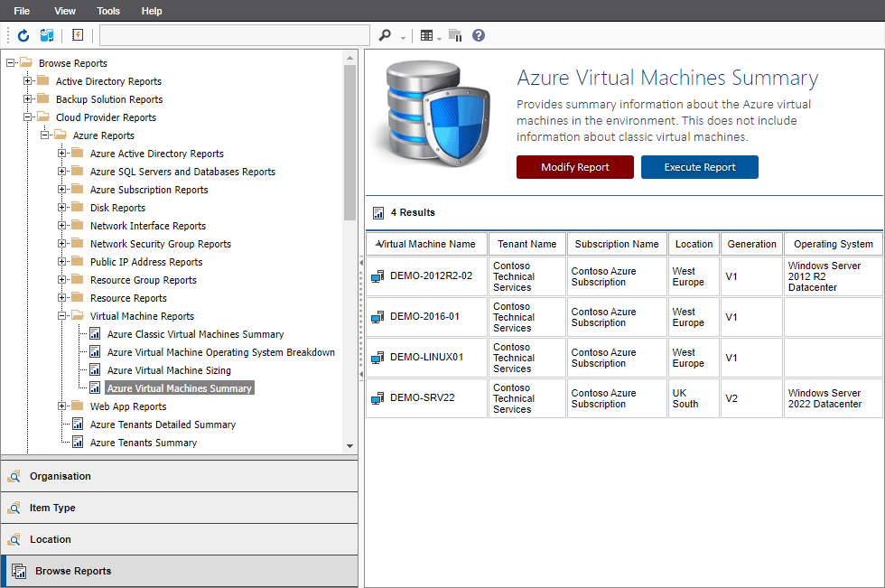The height and width of the screenshot is (588, 885).
Task: Click the DEMO-2016-01 VM icon
Action: point(377,316)
